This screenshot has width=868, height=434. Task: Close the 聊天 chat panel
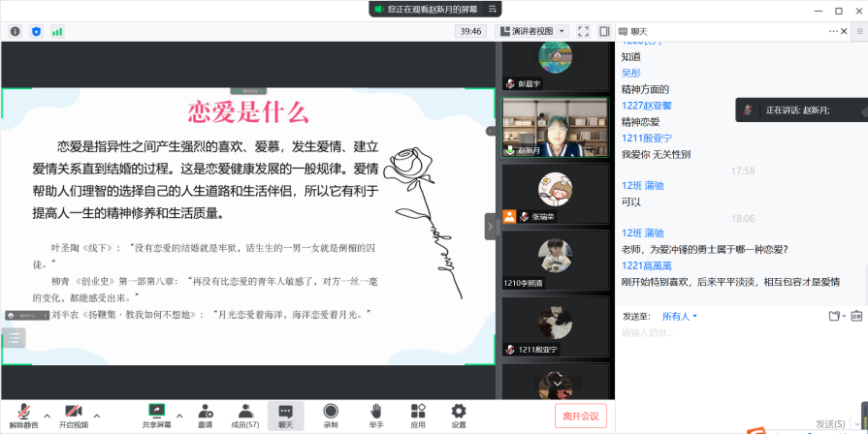[844, 32]
